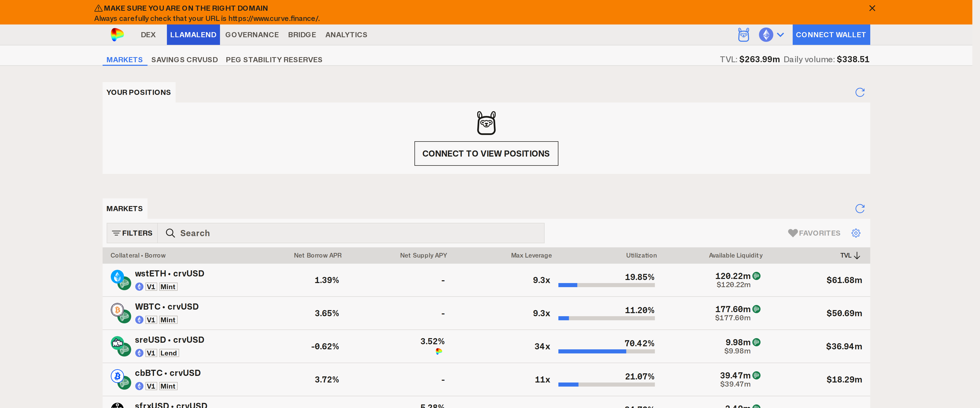Open the markets table settings gear
The width and height of the screenshot is (980, 408).
pos(856,233)
